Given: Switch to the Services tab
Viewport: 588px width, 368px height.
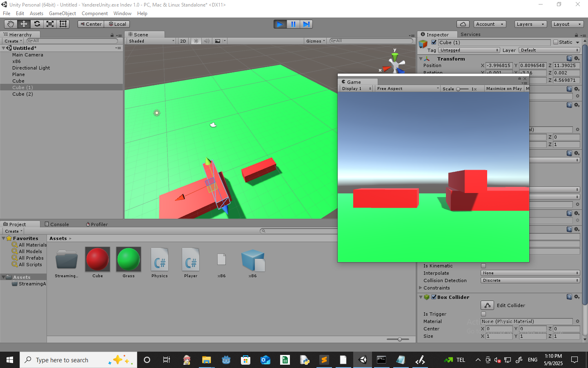Looking at the screenshot, I should pos(470,34).
